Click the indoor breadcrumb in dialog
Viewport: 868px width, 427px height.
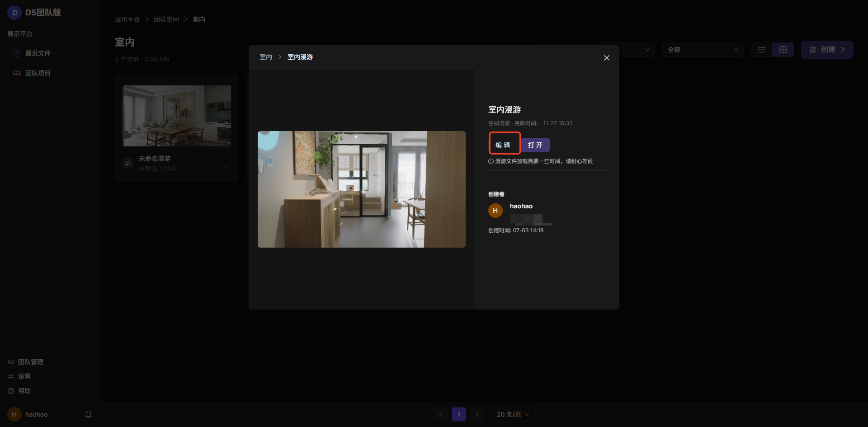(266, 57)
